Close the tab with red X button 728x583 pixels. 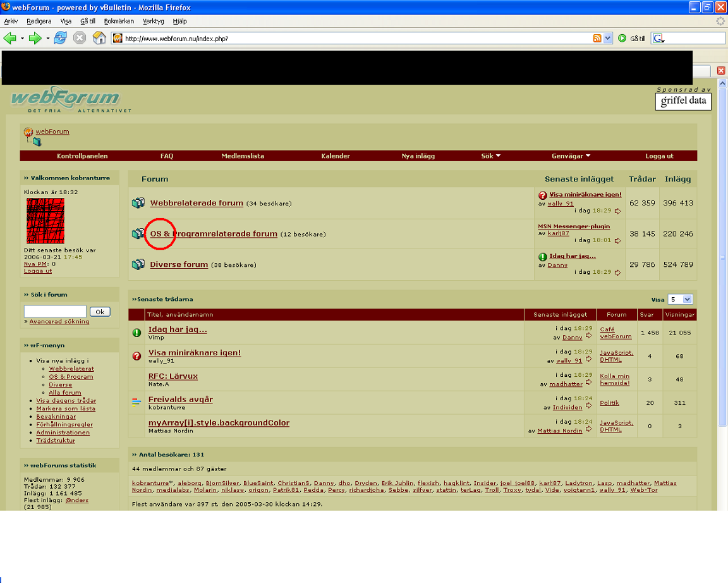click(x=721, y=71)
